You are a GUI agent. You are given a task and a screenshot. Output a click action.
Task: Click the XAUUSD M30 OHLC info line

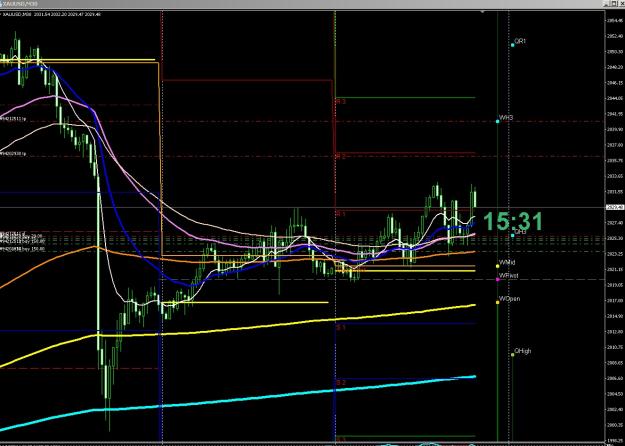[52, 14]
